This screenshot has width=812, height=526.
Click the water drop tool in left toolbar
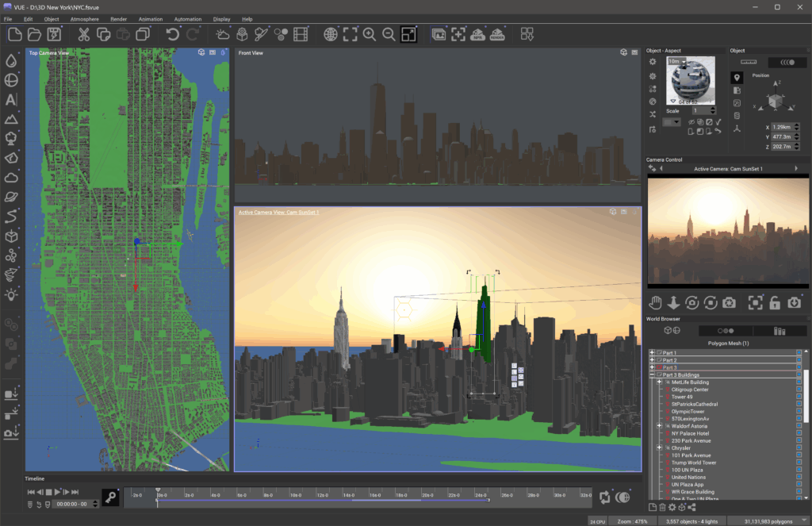[11, 60]
